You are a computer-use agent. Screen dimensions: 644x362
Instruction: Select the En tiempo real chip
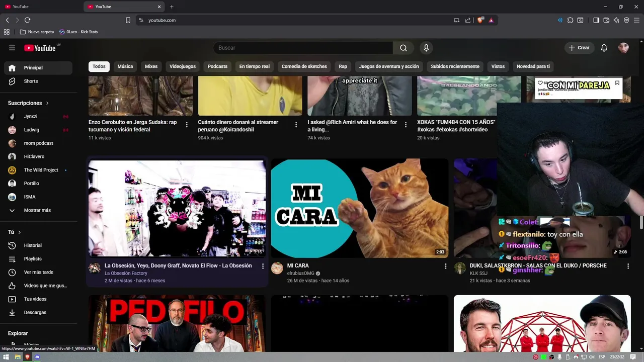[255, 66]
